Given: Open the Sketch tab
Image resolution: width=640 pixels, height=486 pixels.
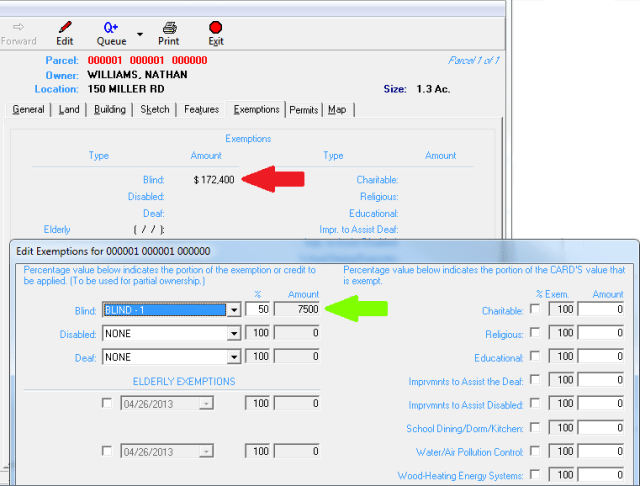Looking at the screenshot, I should [155, 109].
